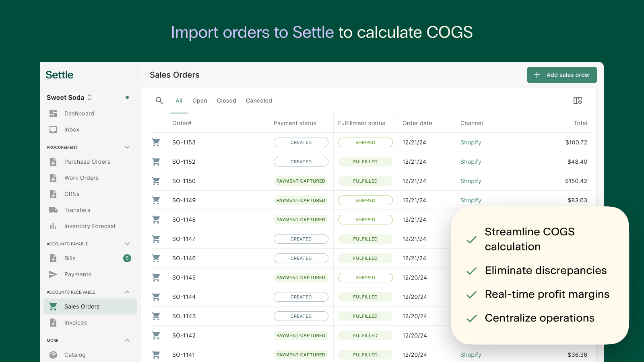Image resolution: width=644 pixels, height=362 pixels.
Task: Open Purchase Orders via its sidebar icon
Action: (53, 162)
